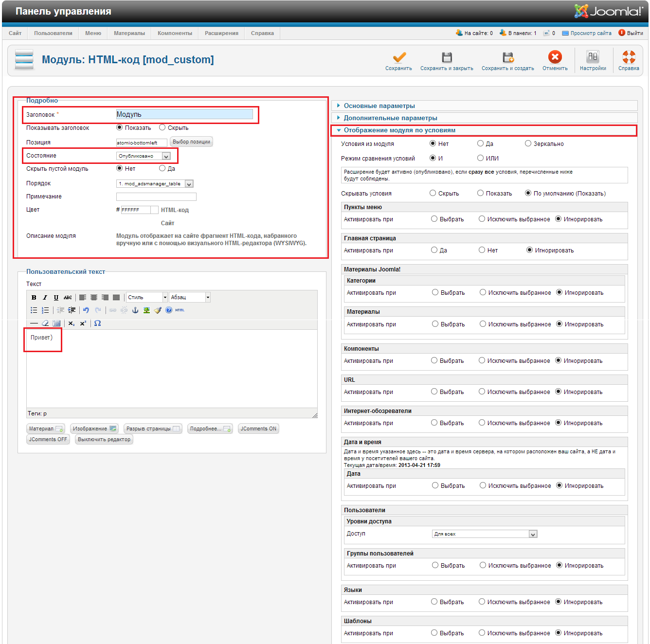Screen dimensions: 650x644
Task: Open the Материалы menu
Action: (x=129, y=33)
